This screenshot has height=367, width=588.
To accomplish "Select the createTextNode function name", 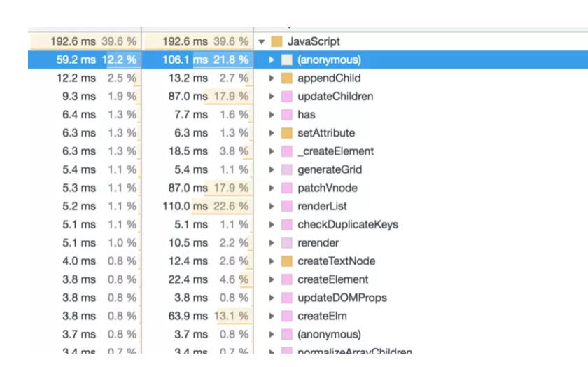I will [337, 261].
